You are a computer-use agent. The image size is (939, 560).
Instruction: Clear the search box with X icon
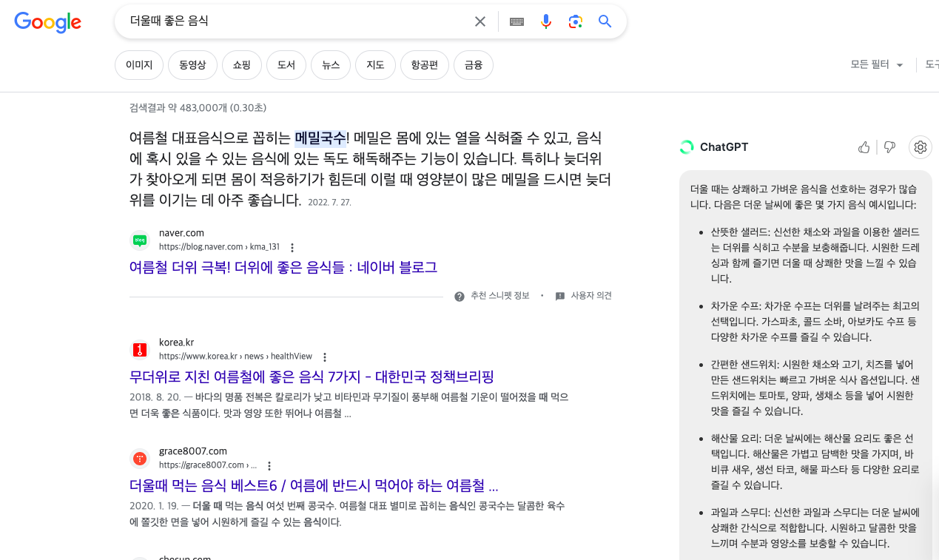point(480,21)
